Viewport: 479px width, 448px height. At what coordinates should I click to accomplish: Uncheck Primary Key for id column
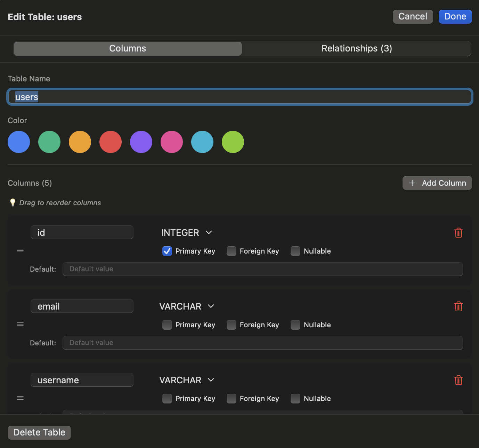click(167, 251)
